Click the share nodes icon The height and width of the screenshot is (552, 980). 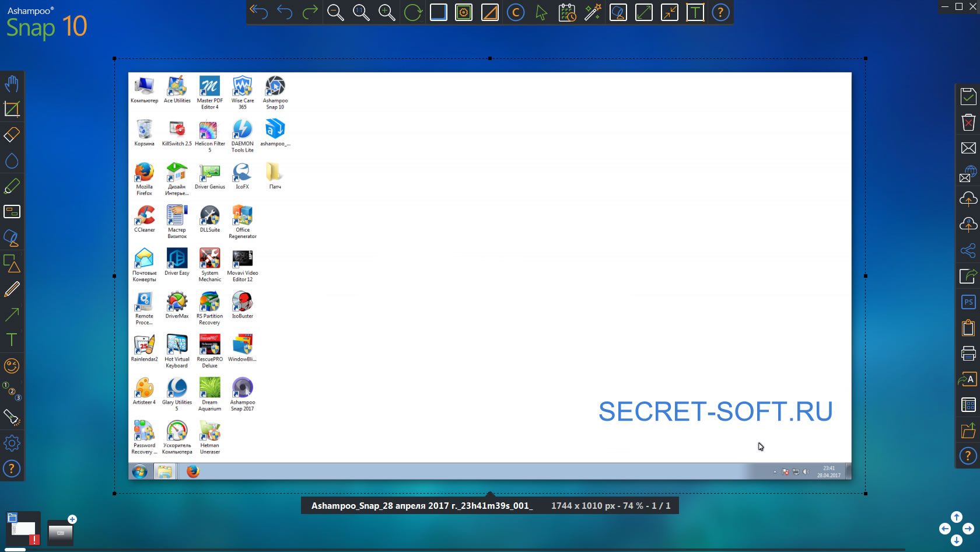pyautogui.click(x=968, y=250)
